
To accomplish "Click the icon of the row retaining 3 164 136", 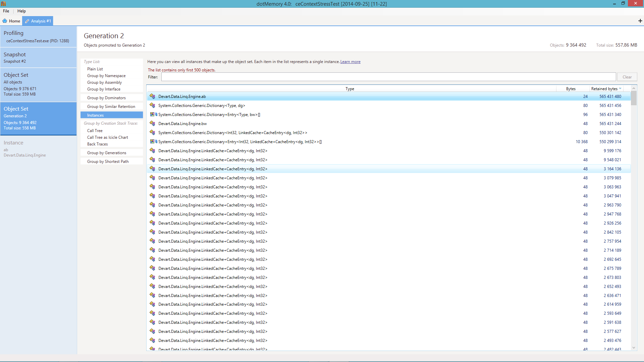I will [x=152, y=169].
